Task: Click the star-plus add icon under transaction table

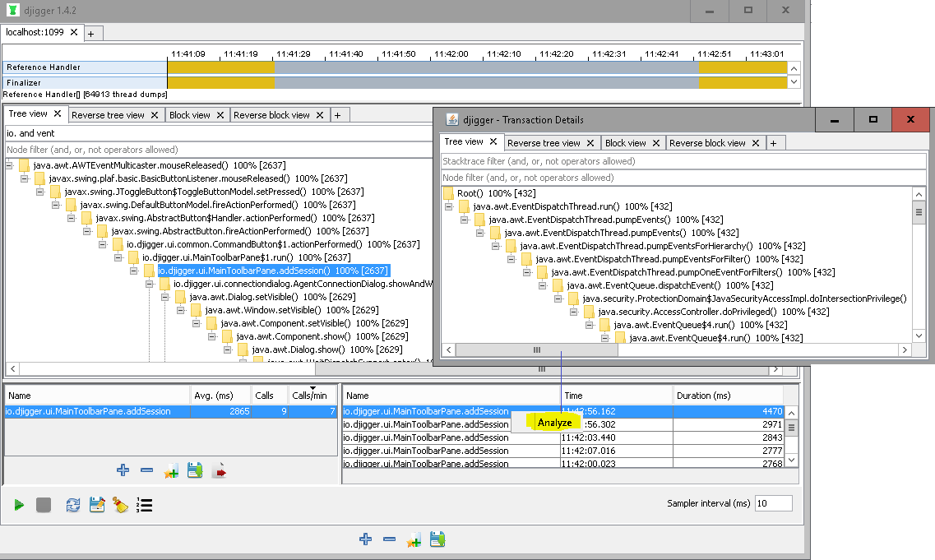Action: [171, 471]
